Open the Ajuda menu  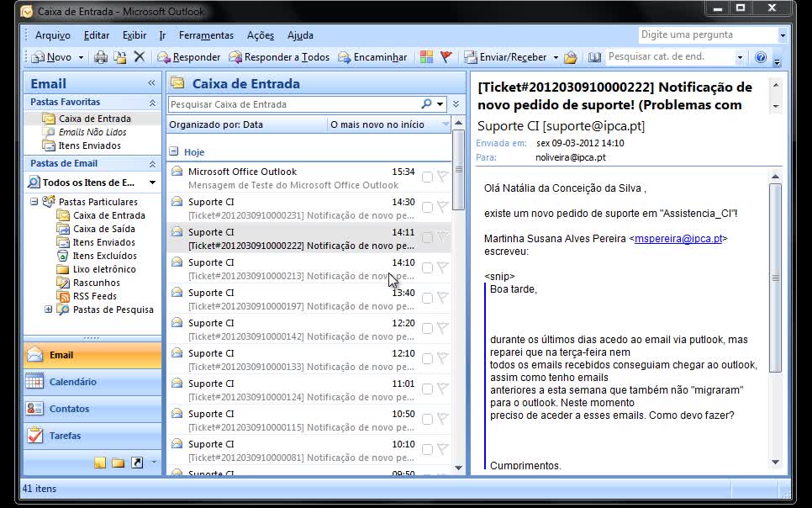pos(300,35)
